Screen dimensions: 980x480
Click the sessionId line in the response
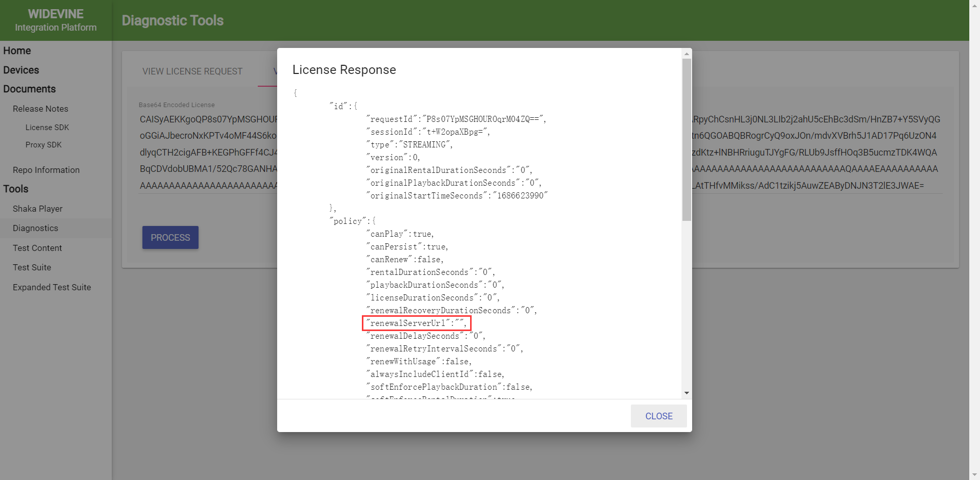click(428, 132)
